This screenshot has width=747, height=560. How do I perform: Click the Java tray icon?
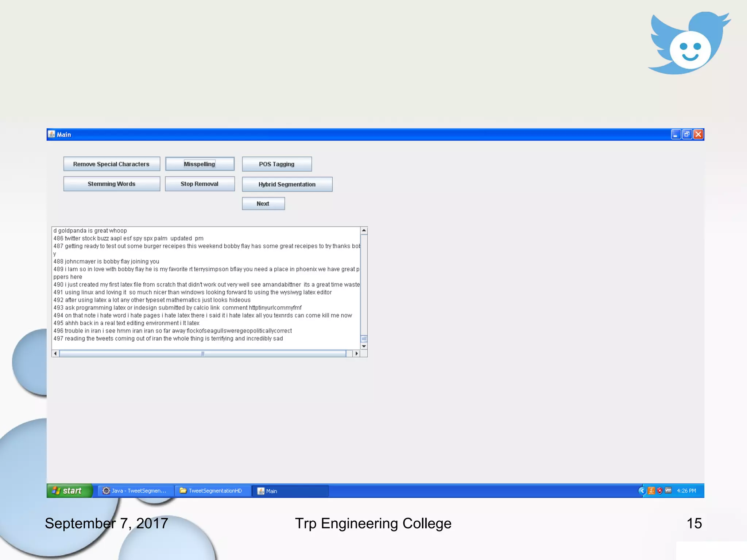[x=651, y=491]
